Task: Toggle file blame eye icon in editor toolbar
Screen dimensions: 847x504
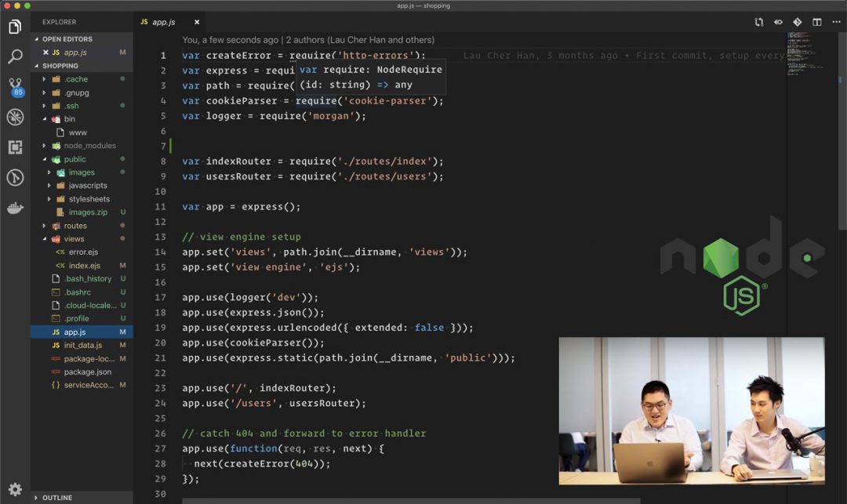Action: point(778,22)
